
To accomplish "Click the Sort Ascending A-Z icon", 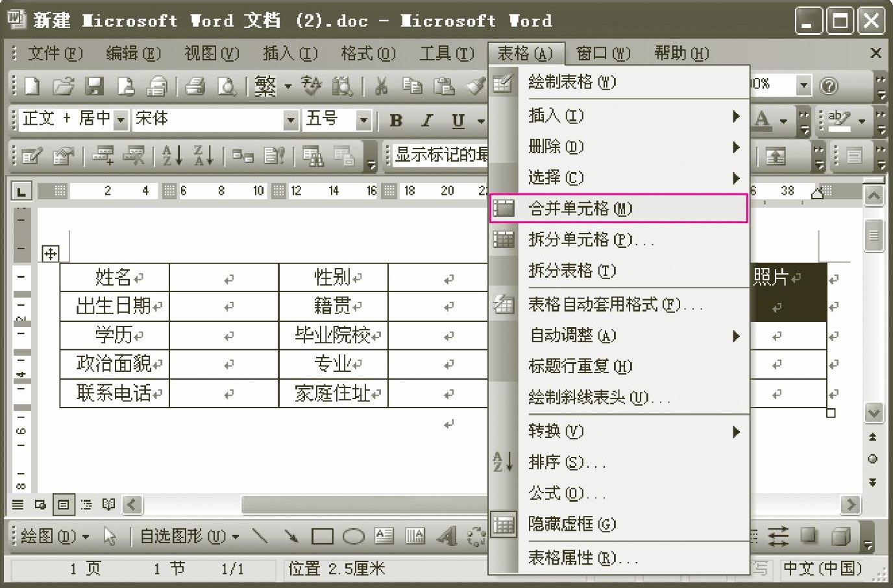I will point(172,155).
